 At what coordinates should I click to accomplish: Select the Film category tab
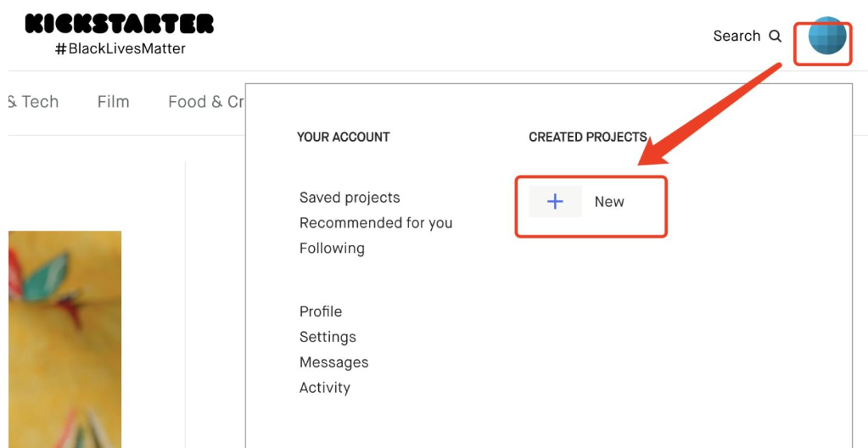(113, 102)
